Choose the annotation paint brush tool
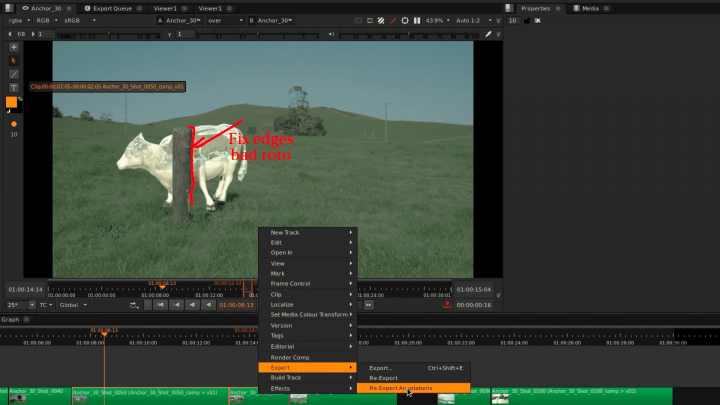720x405 pixels. (14, 74)
